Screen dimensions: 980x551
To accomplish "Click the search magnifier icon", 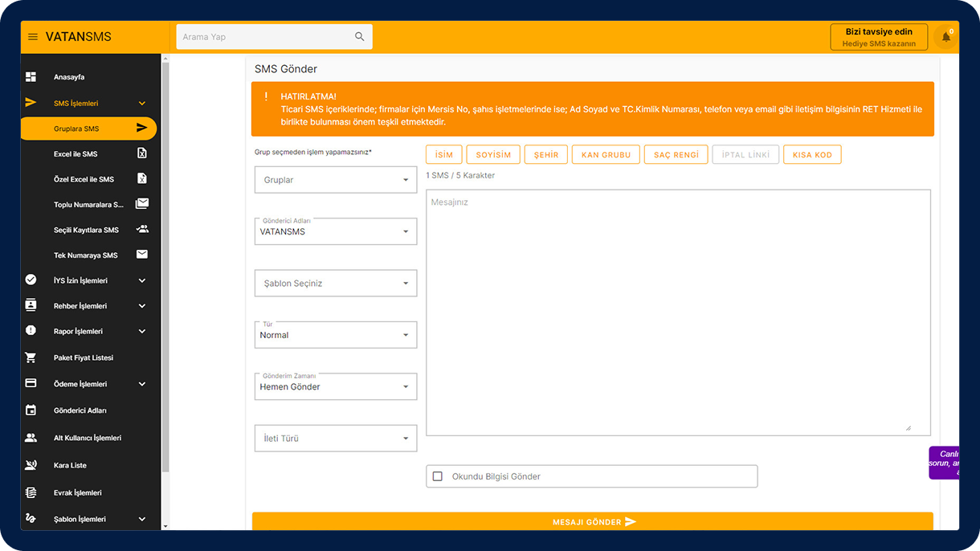I will 359,37.
